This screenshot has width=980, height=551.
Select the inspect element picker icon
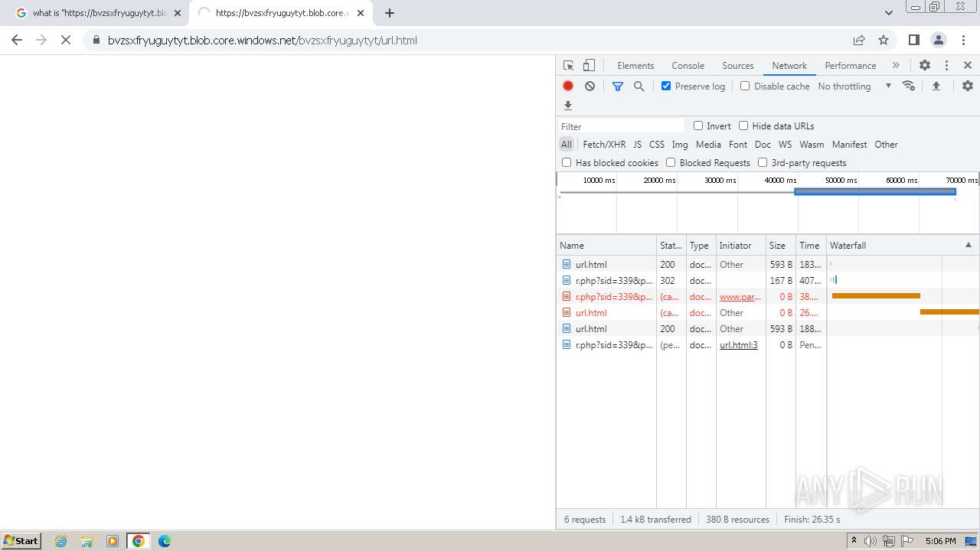pyautogui.click(x=568, y=66)
